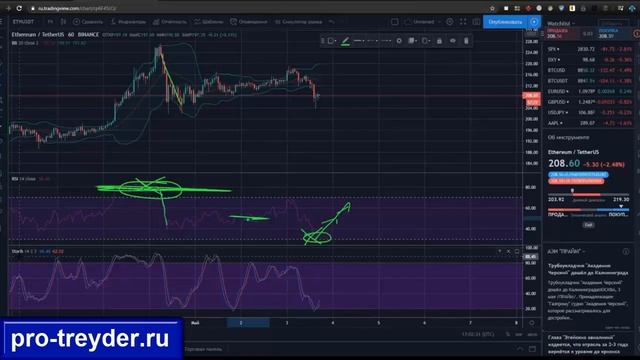Viewport: 640px width, 360px height.
Task: Open drawing settings gear in the floating toolbar
Action: pos(399,41)
